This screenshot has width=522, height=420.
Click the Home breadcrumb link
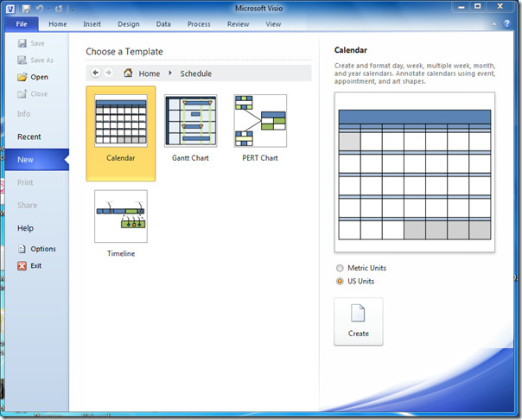point(150,73)
